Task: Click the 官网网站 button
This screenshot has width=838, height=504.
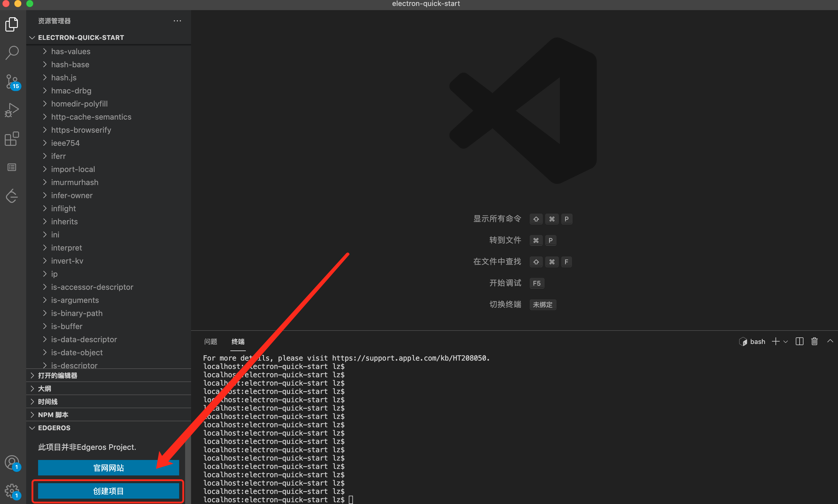Action: pos(108,468)
